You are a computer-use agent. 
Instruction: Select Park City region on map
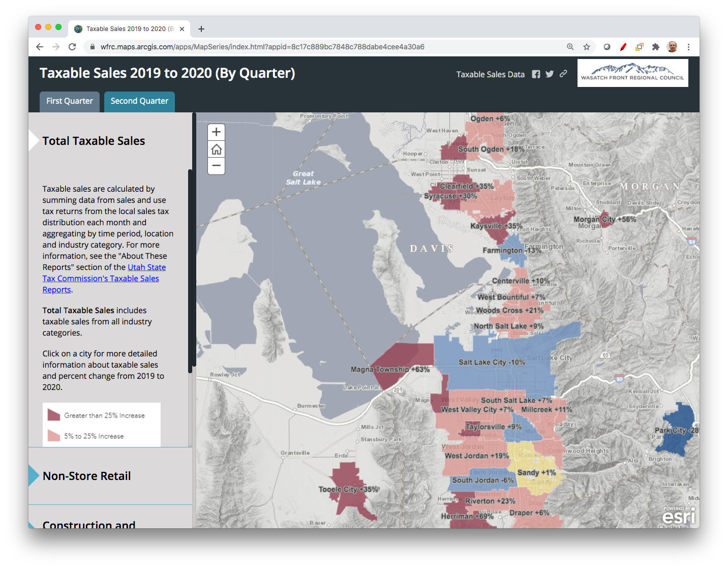coord(676,430)
